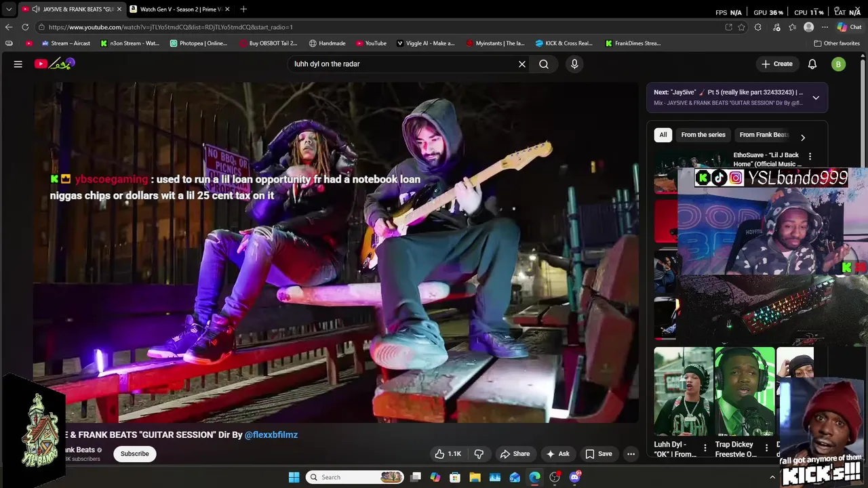Open the Handmade bookmark
Viewport: 868px width, 488px height.
coord(328,43)
